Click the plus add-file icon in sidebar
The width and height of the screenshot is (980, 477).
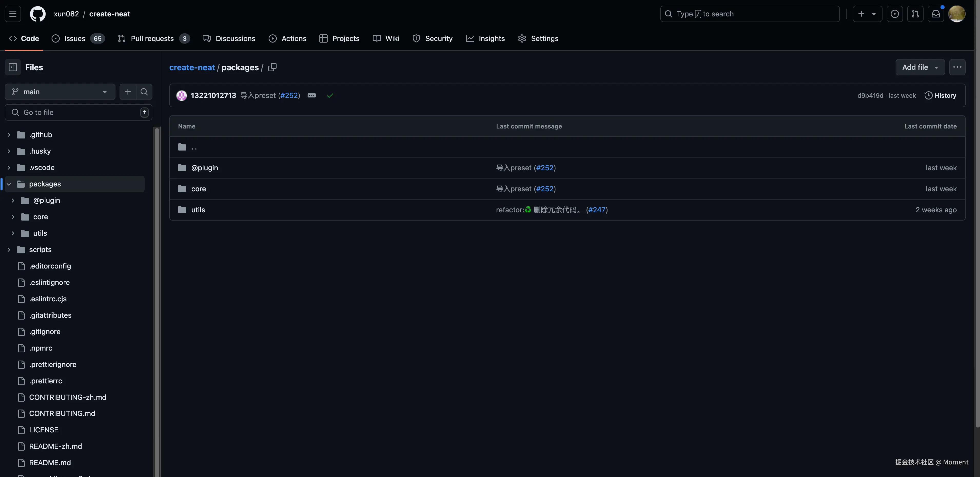pos(128,92)
